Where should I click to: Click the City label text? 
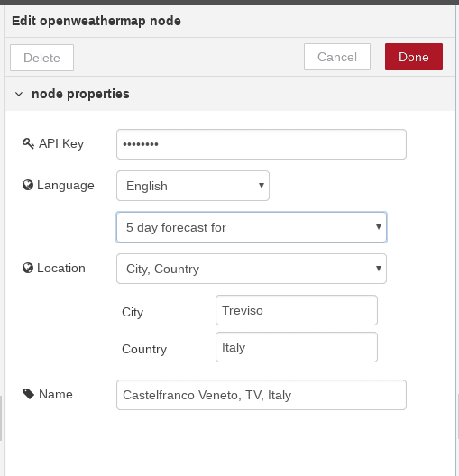(x=133, y=312)
